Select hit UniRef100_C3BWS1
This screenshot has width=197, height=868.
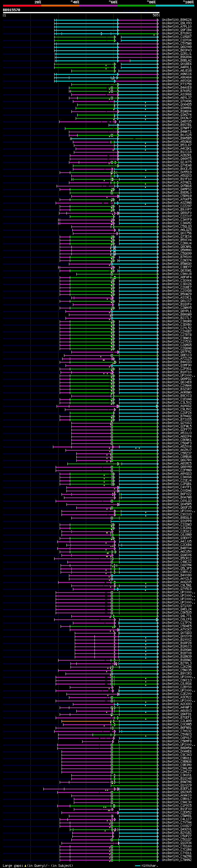coord(176,338)
